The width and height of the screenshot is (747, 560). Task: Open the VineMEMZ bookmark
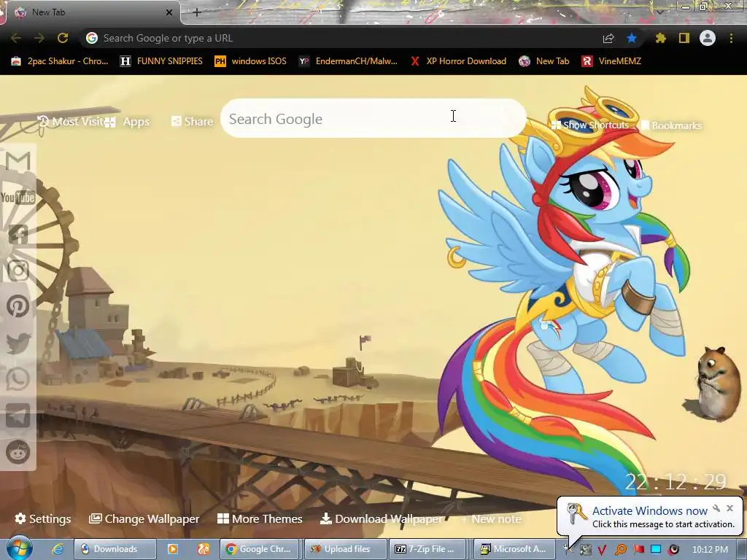[x=612, y=61]
